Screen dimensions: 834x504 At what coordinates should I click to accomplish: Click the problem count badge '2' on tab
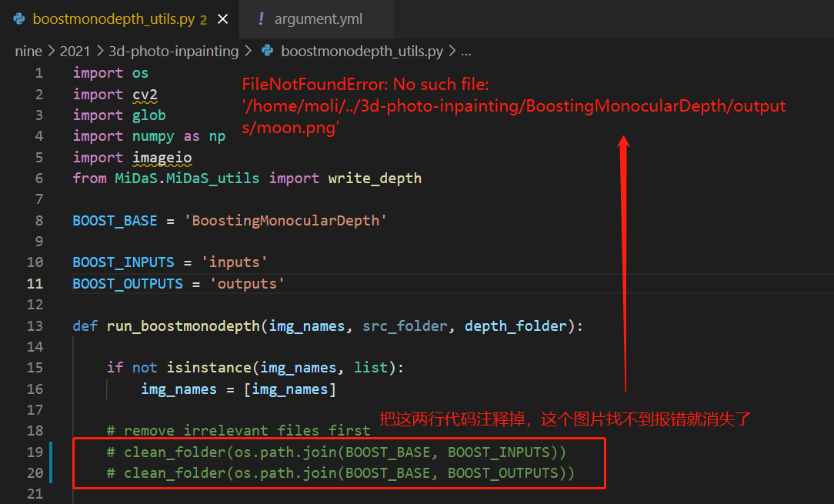tap(203, 20)
